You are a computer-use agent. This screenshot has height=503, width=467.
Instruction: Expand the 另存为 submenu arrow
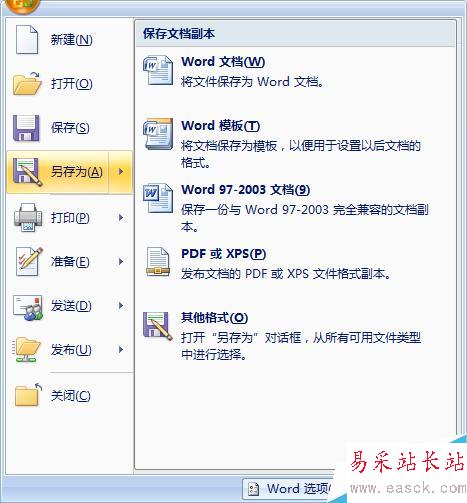pyautogui.click(x=121, y=172)
